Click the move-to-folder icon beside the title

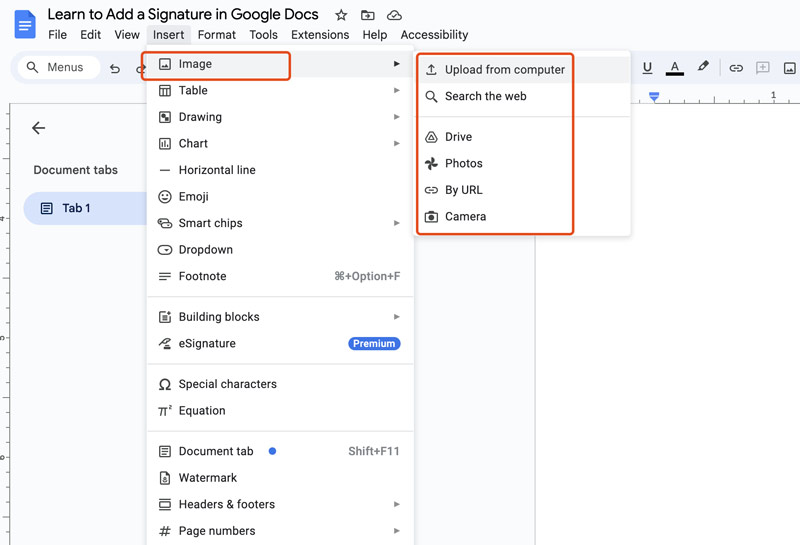(368, 15)
